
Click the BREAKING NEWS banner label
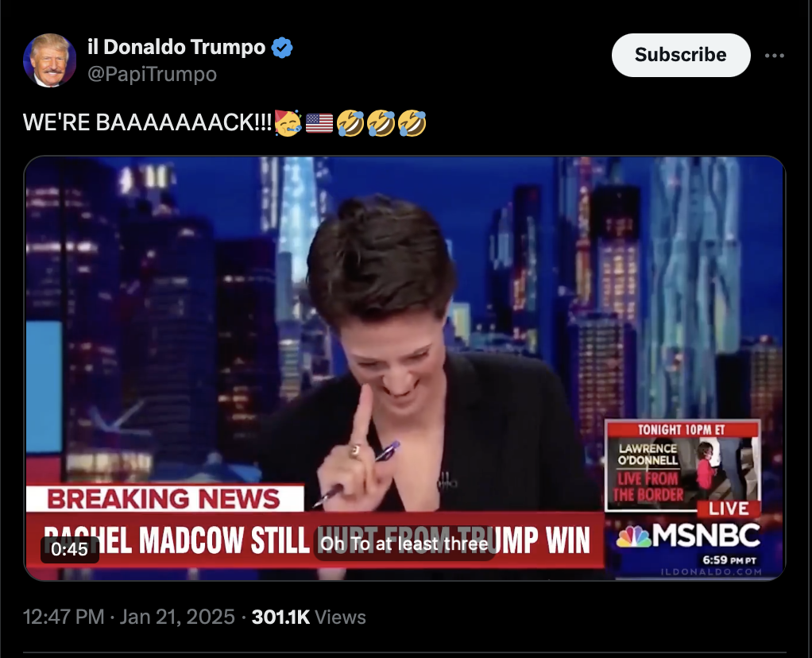point(164,498)
